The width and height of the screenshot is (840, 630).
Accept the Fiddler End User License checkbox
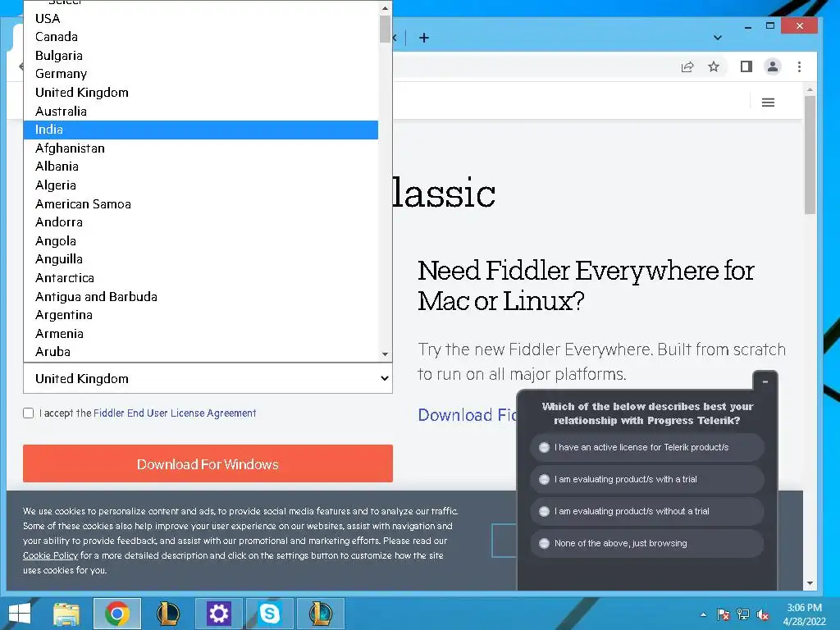29,413
